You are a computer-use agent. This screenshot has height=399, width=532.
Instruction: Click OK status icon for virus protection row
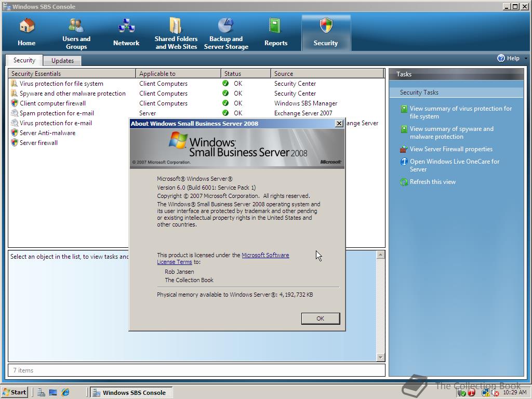coord(225,84)
